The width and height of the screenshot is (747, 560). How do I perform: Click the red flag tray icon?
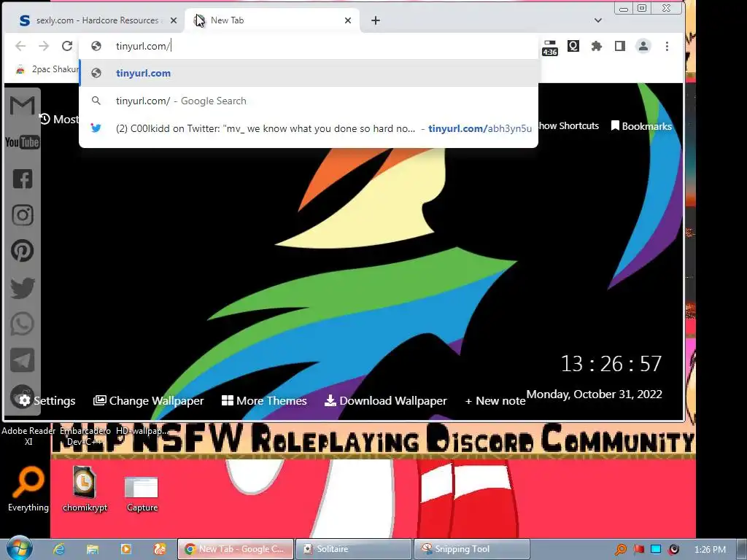click(639, 550)
